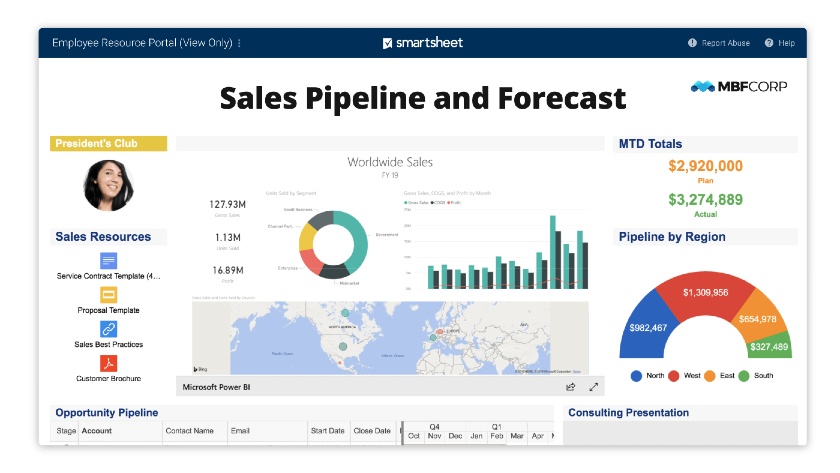Open the Sales Best Practices link icon
This screenshot has width=840, height=473.
108,329
